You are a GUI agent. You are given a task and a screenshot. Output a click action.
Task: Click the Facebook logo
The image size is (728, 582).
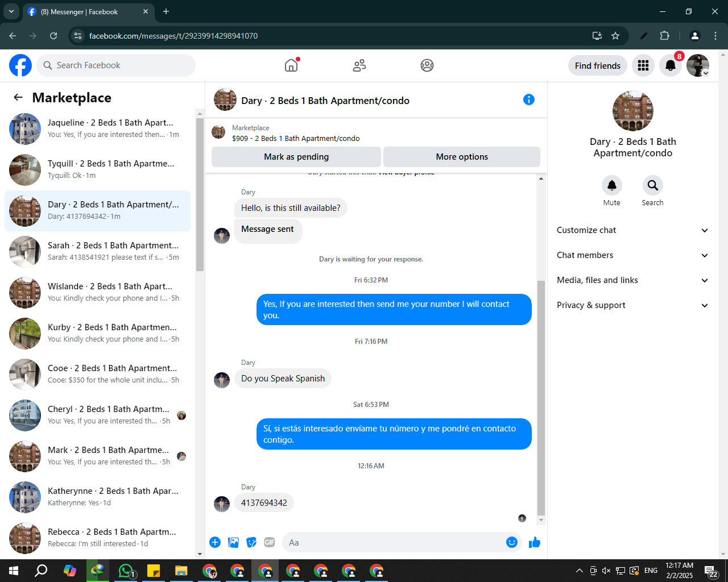[20, 65]
